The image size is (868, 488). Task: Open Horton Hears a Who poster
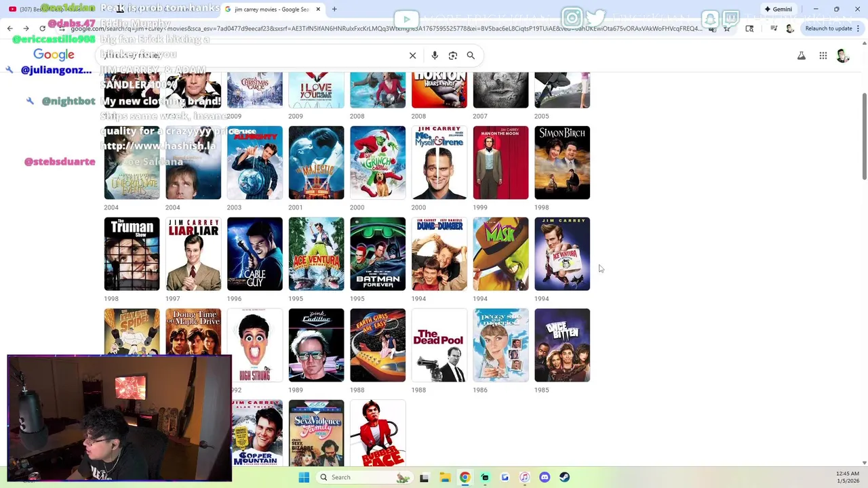pos(439,90)
